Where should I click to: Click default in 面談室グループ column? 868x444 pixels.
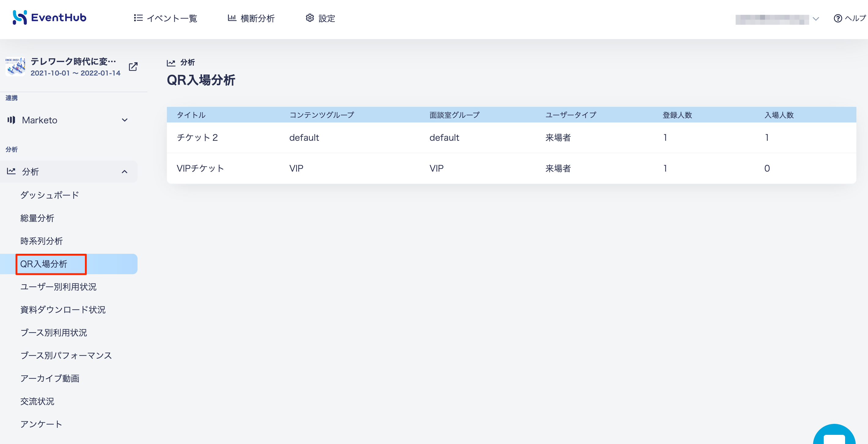tap(444, 137)
